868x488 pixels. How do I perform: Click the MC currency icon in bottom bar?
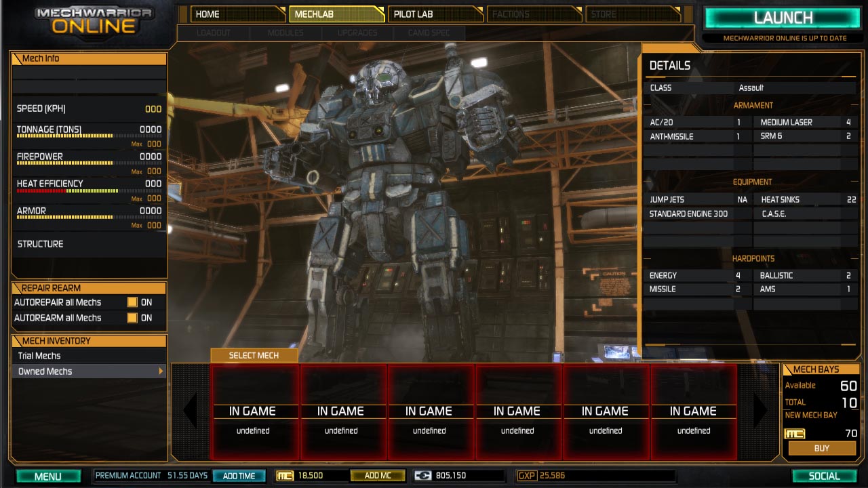click(x=285, y=476)
